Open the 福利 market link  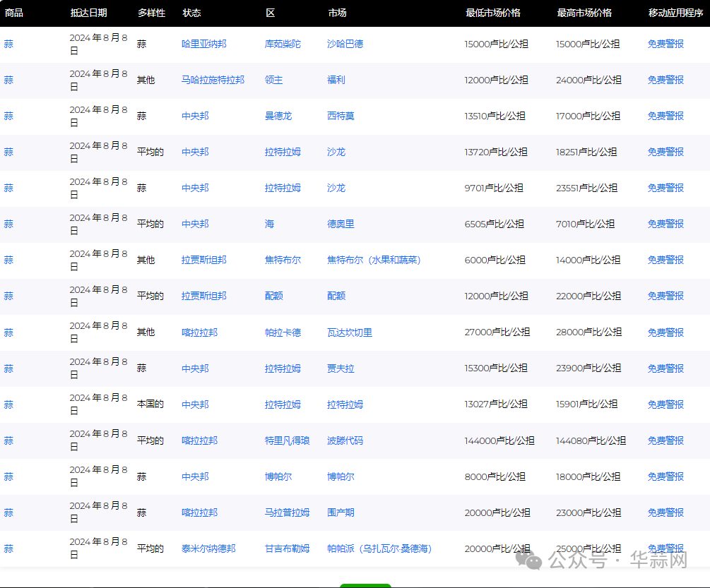336,80
